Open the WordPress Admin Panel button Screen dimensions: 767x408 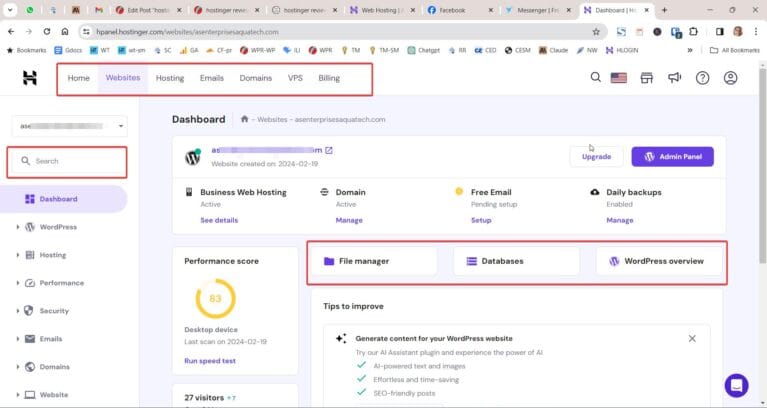coord(672,157)
